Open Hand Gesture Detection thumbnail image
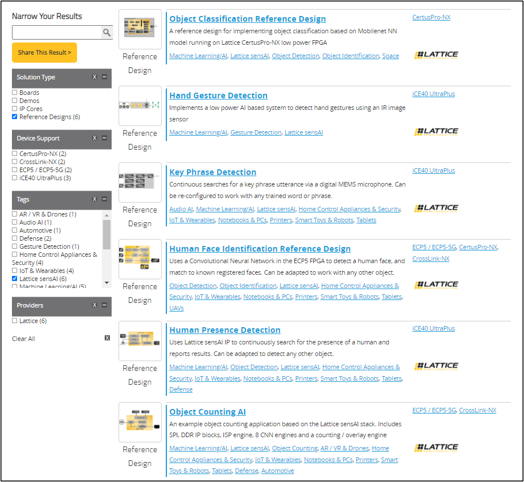Image resolution: width=524 pixels, height=482 pixels. (x=140, y=105)
